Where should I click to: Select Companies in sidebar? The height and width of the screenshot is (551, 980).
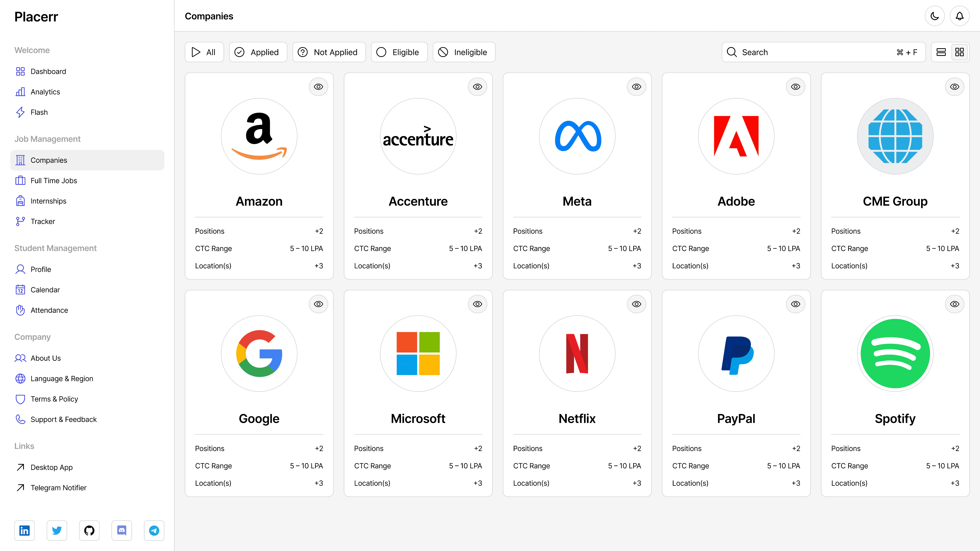pos(87,160)
